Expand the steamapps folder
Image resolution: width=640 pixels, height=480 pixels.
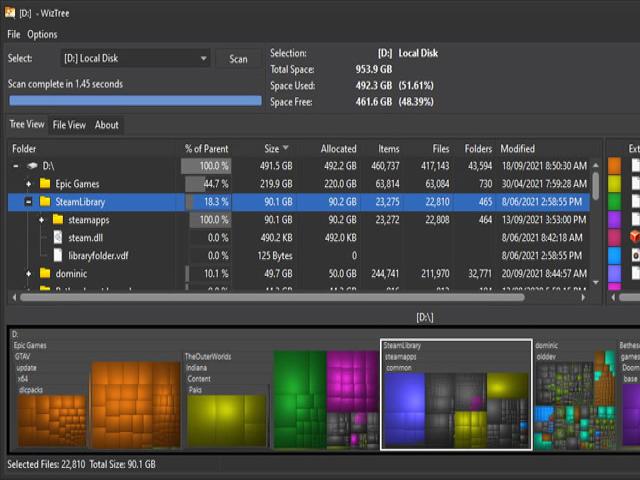click(x=42, y=220)
